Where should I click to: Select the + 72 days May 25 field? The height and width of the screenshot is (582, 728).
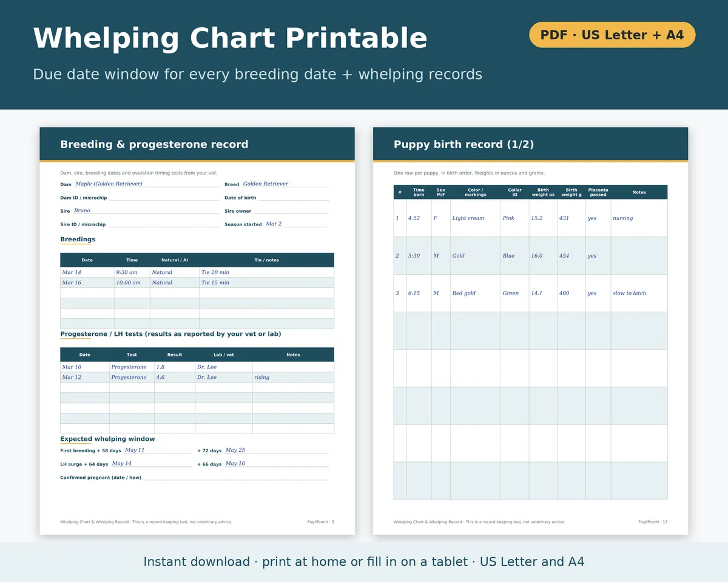tap(276, 450)
